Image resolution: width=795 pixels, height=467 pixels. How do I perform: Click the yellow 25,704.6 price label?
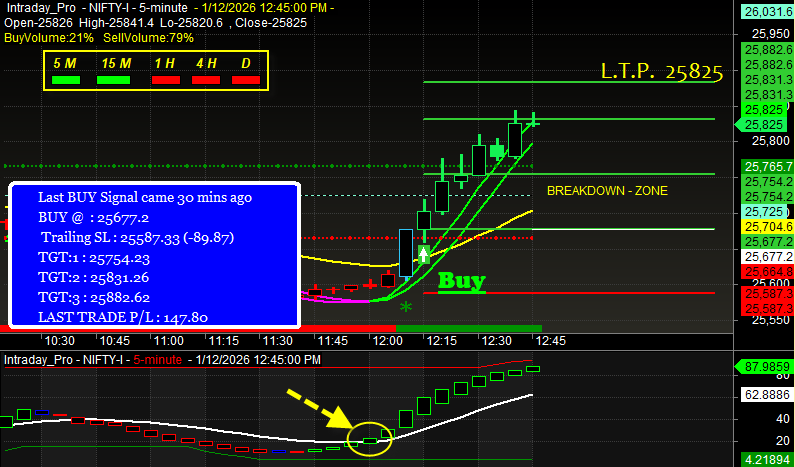tap(767, 227)
